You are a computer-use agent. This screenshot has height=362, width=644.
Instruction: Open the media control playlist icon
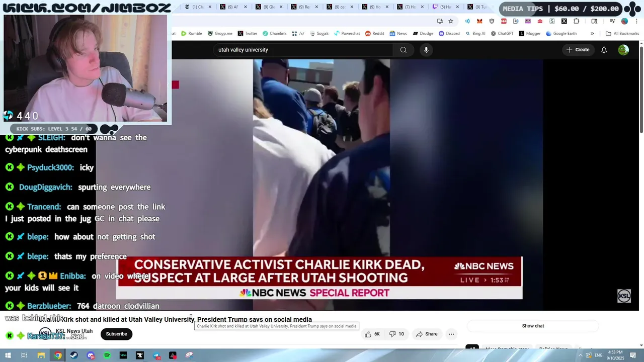[x=612, y=21]
